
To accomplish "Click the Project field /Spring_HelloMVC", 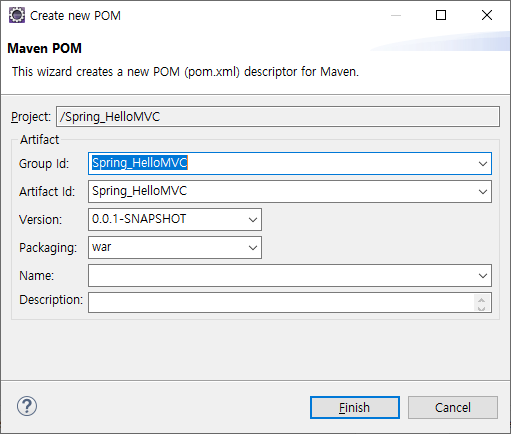I will click(278, 117).
